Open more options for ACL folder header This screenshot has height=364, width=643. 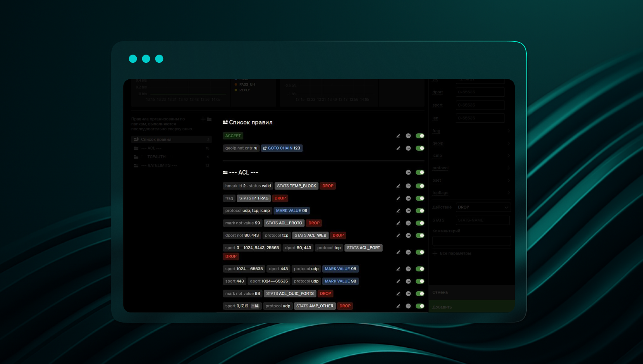coord(408,172)
